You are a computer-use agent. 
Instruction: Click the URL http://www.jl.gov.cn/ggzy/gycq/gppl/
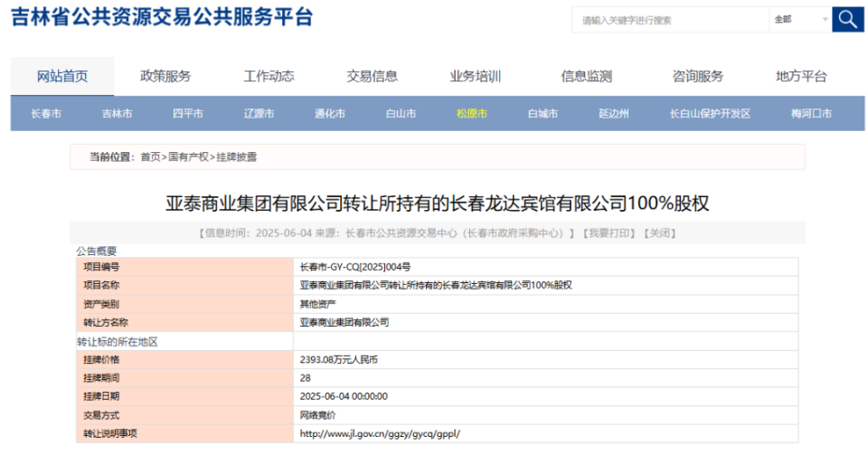tap(380, 433)
